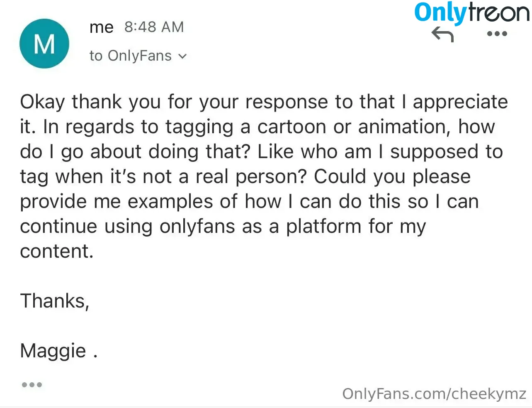Click the word "content." ending the paragraph
532x408 pixels.
click(x=57, y=252)
